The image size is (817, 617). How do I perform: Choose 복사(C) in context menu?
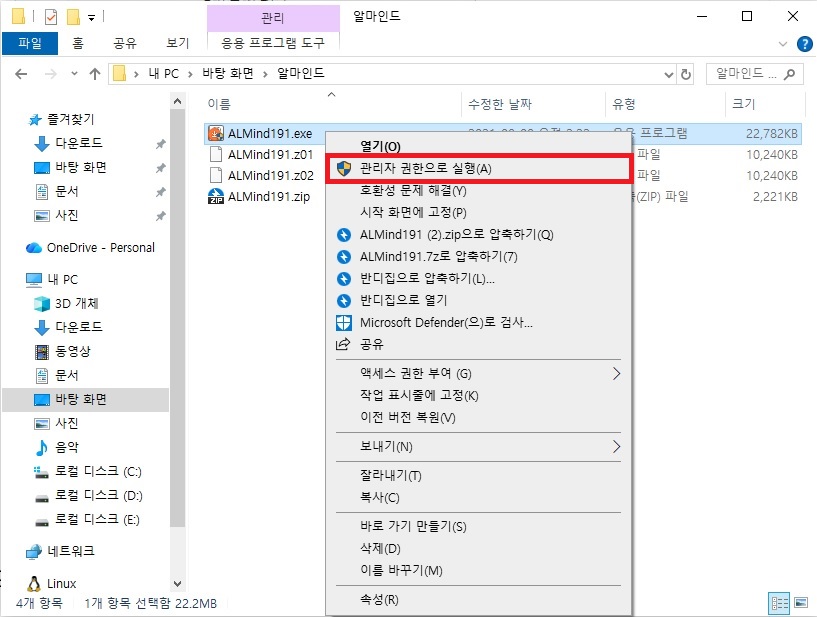pos(479,497)
